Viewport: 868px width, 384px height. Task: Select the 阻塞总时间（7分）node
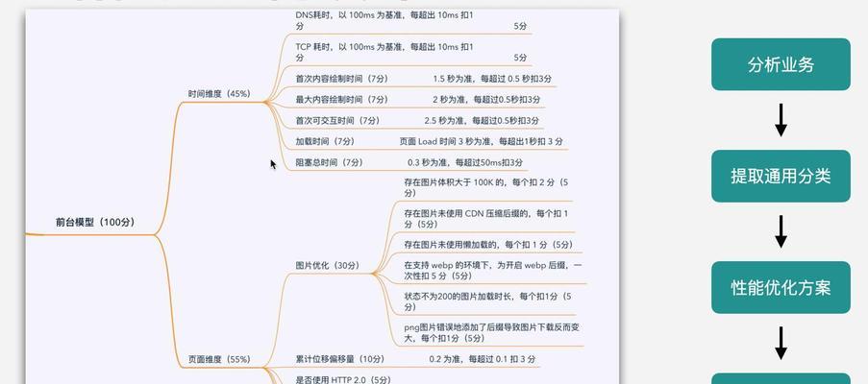pyautogui.click(x=329, y=162)
